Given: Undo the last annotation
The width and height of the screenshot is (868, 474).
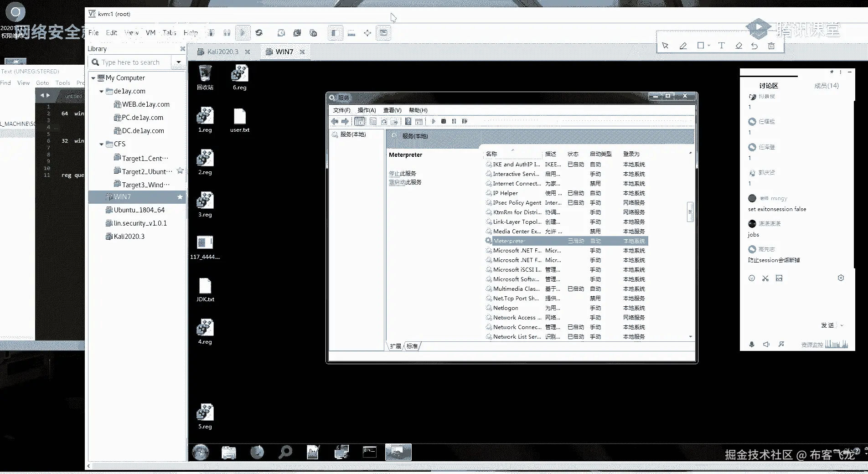Looking at the screenshot, I should [x=754, y=46].
